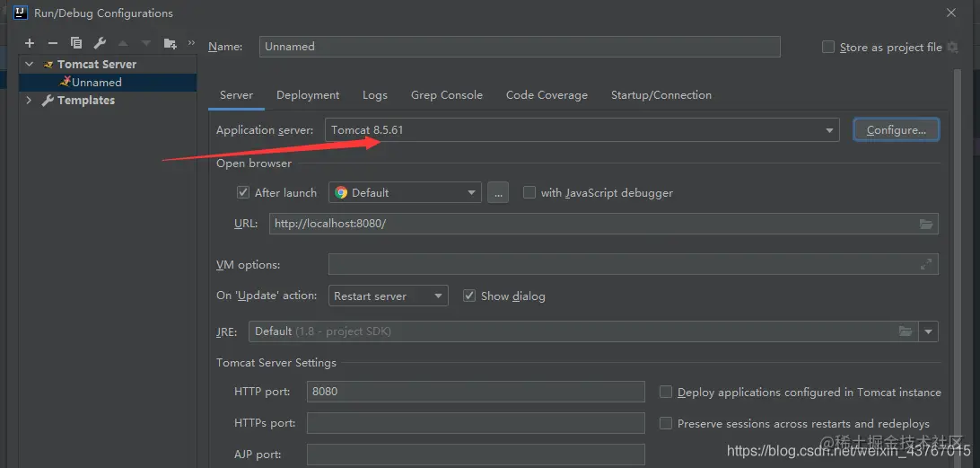This screenshot has height=468, width=980.
Task: Switch to the Server tab
Action: tap(236, 95)
